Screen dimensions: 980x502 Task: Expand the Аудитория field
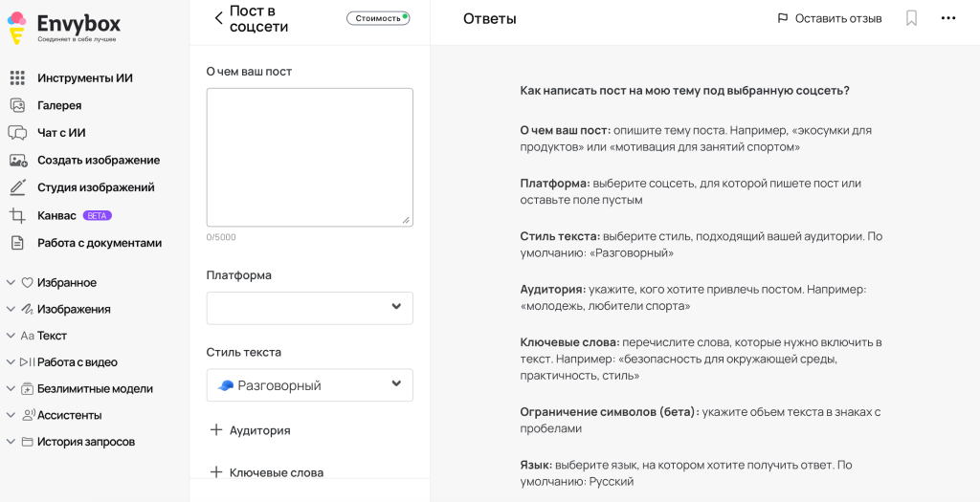click(250, 430)
